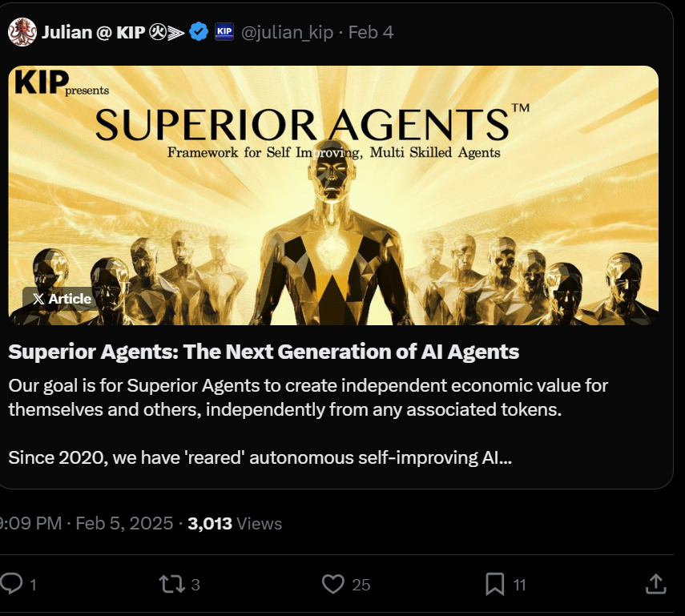685x616 pixels.
Task: Click the reply speech bubble icon
Action: (x=12, y=584)
